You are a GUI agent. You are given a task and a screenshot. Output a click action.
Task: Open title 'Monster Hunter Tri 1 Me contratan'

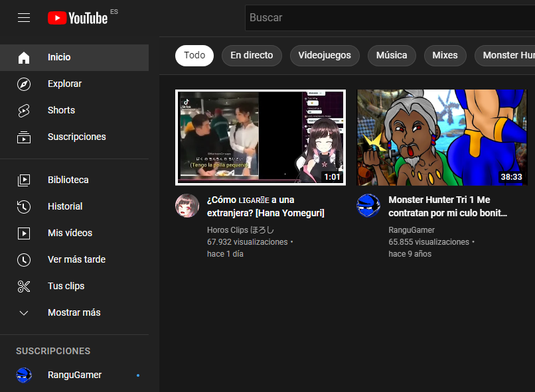click(447, 206)
